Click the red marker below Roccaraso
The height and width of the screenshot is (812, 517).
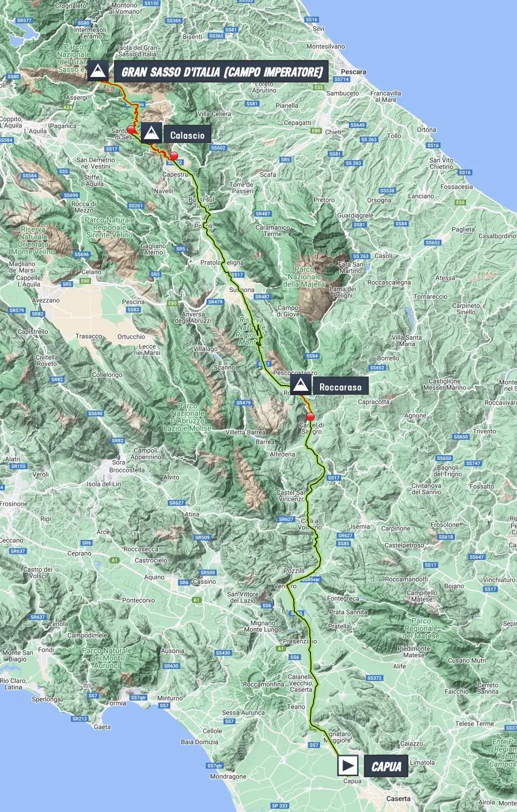pyautogui.click(x=310, y=417)
